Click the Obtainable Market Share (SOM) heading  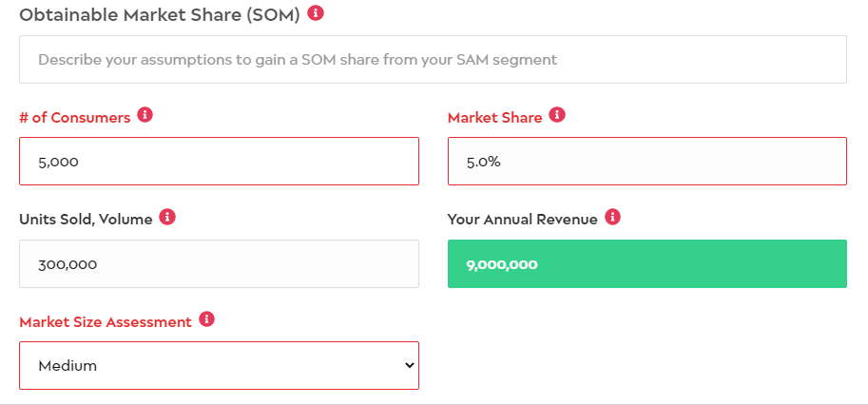(160, 15)
